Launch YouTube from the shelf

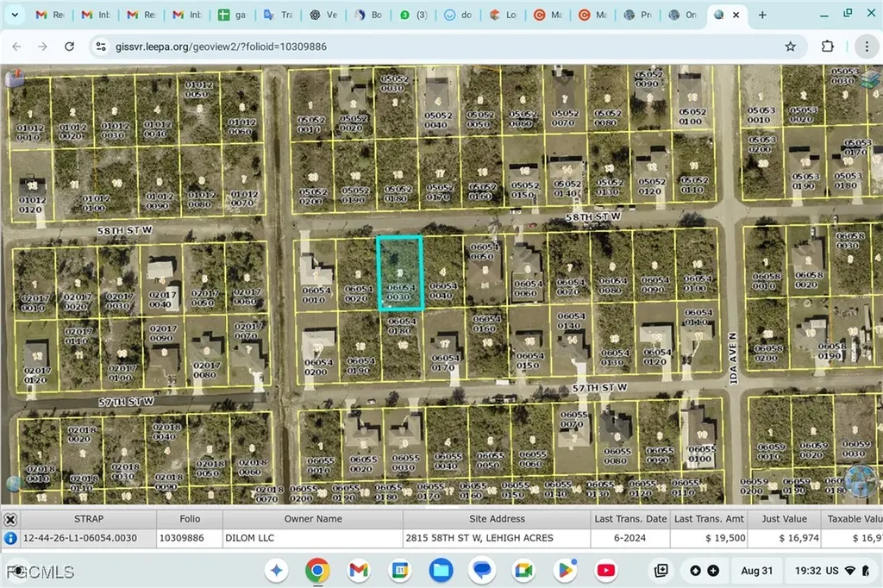606,571
